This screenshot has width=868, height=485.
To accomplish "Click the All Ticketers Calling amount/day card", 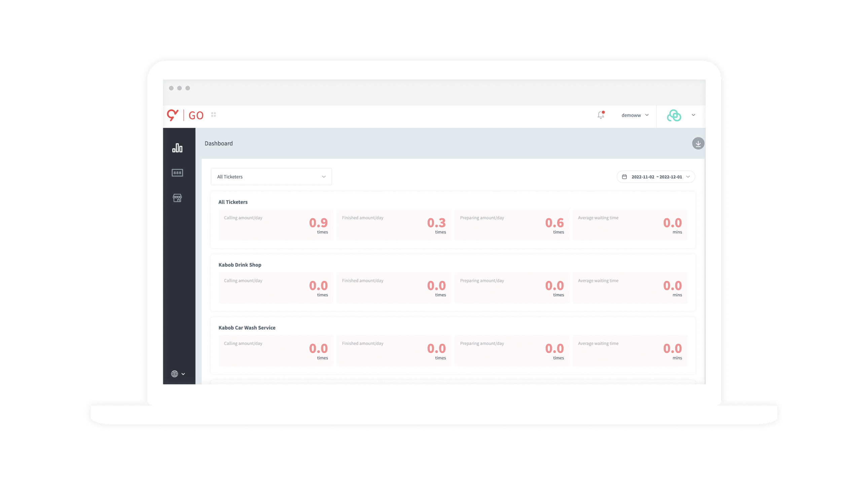I will pyautogui.click(x=276, y=225).
